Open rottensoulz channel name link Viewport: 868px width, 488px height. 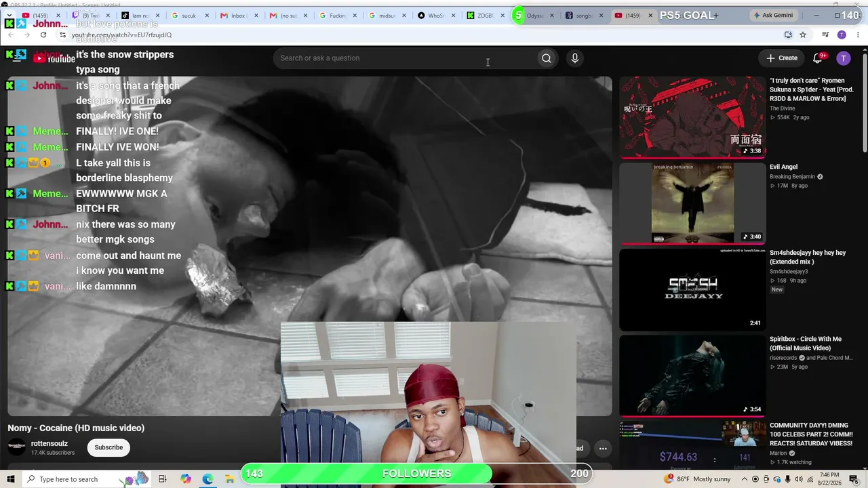tap(50, 443)
